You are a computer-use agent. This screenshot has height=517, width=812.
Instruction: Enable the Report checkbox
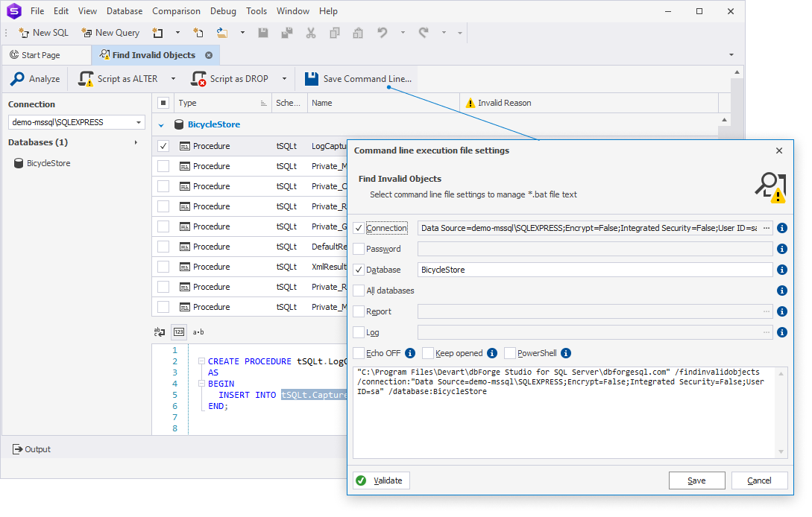[x=359, y=311]
